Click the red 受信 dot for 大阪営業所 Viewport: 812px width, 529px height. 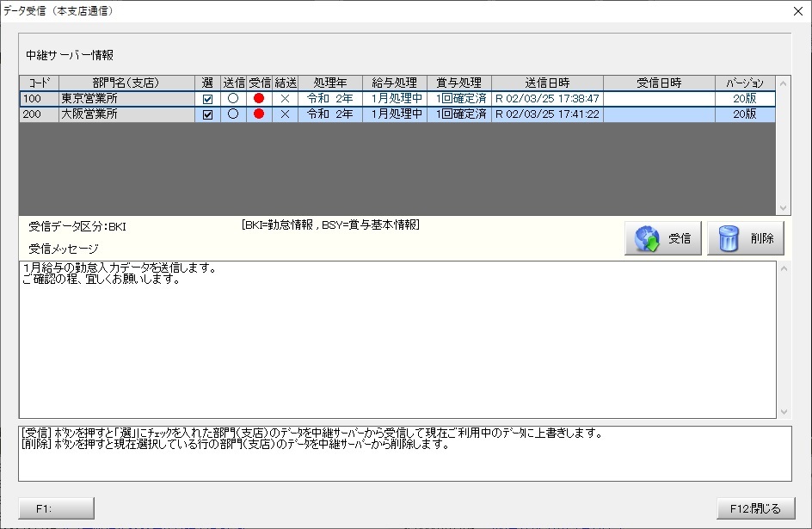[x=259, y=114]
